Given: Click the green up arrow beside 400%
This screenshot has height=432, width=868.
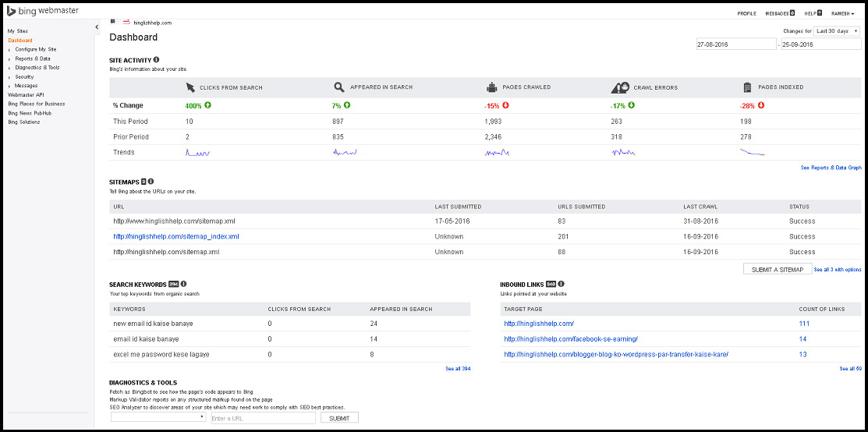Looking at the screenshot, I should point(207,104).
